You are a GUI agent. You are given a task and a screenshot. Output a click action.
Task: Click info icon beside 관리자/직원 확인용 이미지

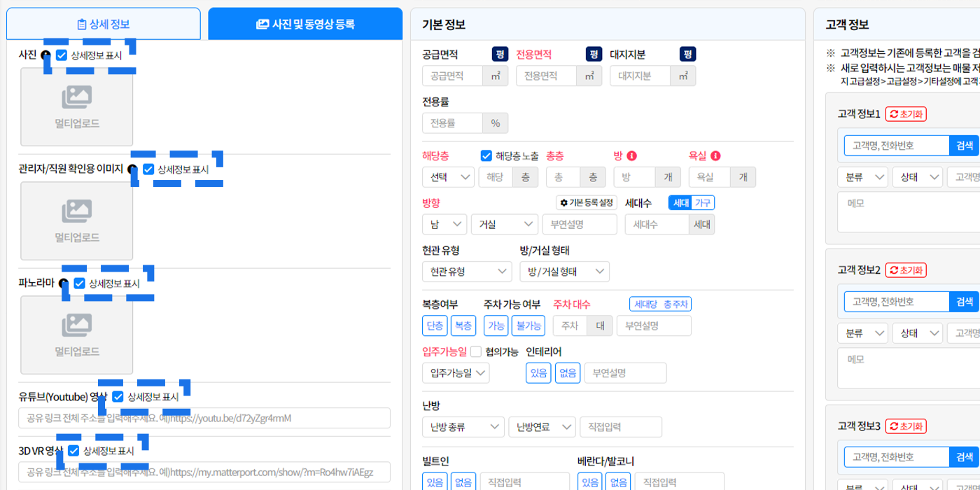pos(132,169)
